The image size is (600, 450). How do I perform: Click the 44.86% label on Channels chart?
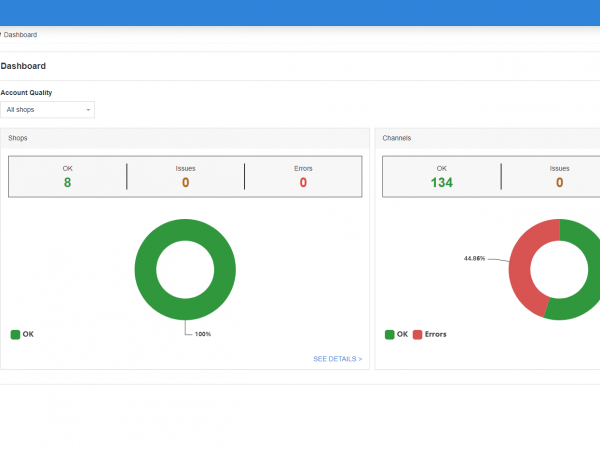(474, 258)
